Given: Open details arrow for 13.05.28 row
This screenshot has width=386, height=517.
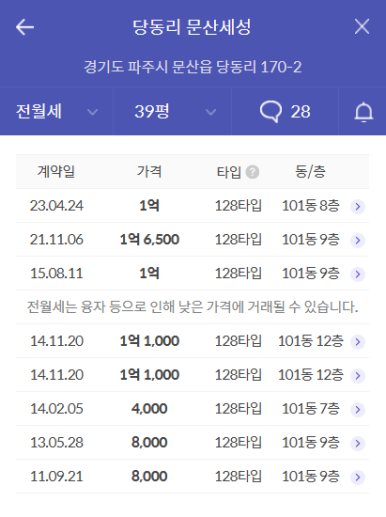Looking at the screenshot, I should click(x=358, y=443).
